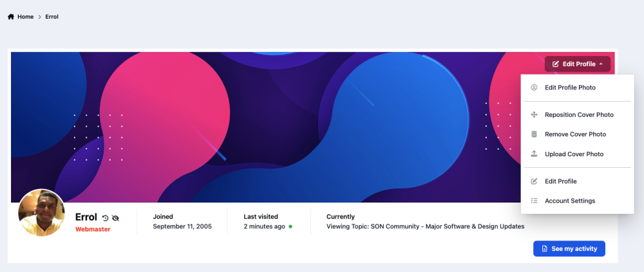The height and width of the screenshot is (272, 644).
Task: Click the Errol username heading
Action: coord(86,217)
